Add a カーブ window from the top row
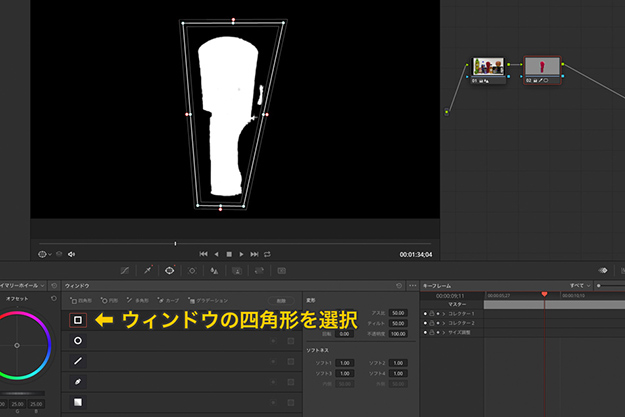Image resolution: width=625 pixels, height=417 pixels. [x=169, y=300]
